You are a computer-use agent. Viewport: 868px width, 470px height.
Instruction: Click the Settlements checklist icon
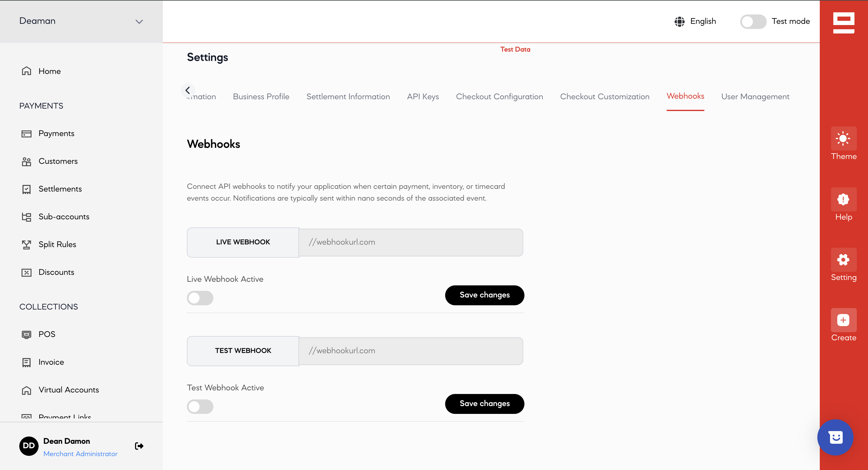point(26,189)
